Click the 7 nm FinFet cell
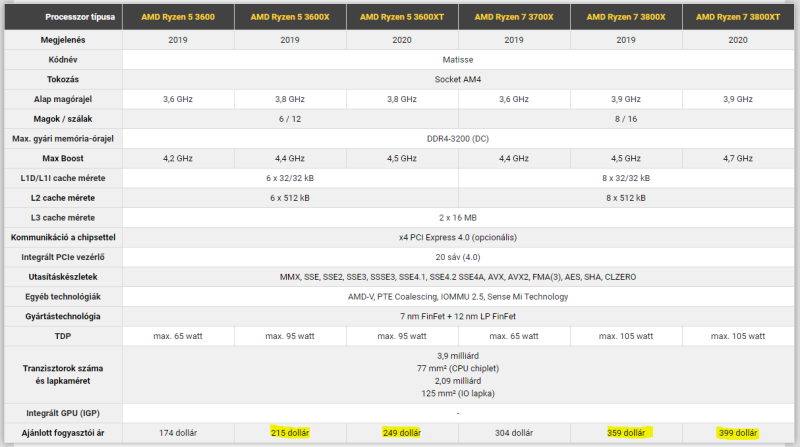This screenshot has height=447, width=800. [x=458, y=316]
